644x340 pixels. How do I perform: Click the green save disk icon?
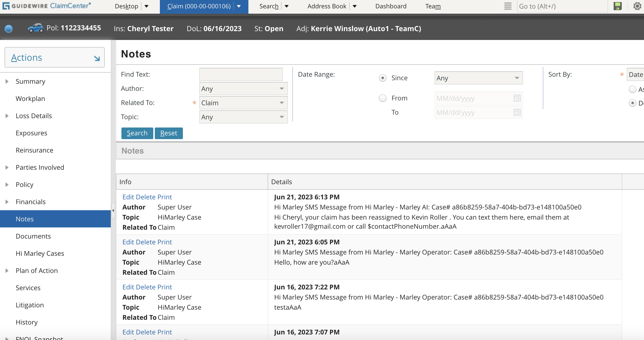click(x=617, y=6)
